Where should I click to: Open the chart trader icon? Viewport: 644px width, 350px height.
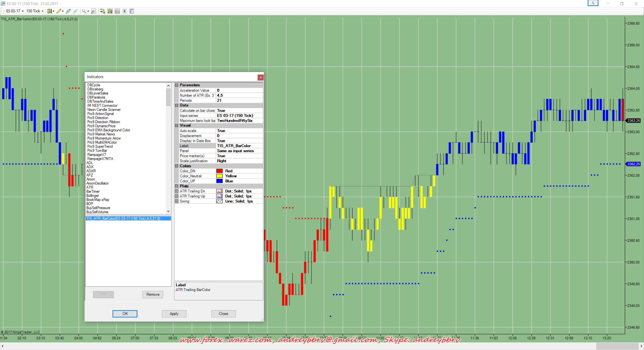tap(102, 11)
